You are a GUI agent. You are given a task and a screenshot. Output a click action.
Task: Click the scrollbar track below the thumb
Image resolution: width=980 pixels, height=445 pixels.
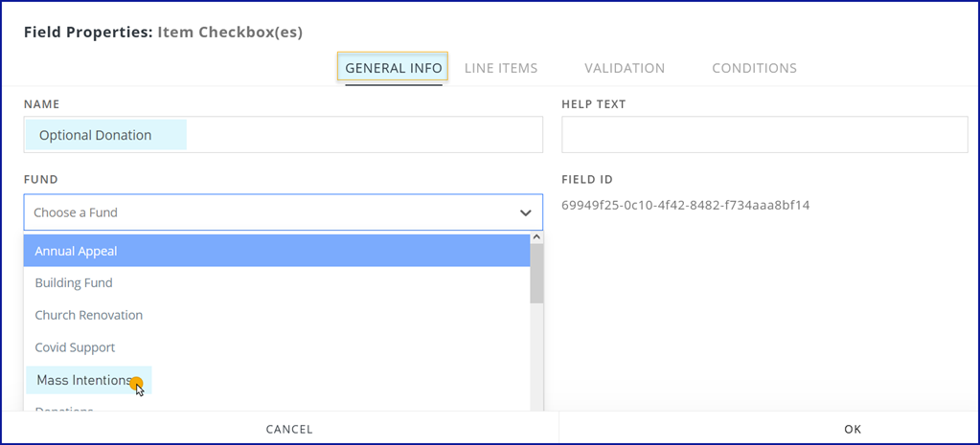pyautogui.click(x=536, y=354)
